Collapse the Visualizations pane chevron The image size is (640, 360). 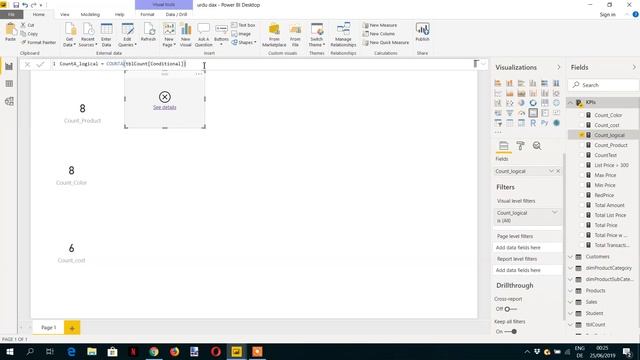(558, 67)
